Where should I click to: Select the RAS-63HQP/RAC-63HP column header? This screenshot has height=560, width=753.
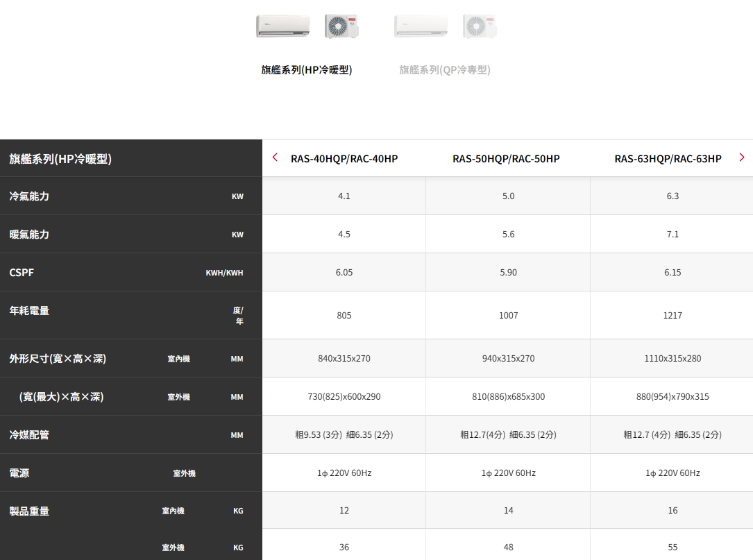pyautogui.click(x=668, y=159)
